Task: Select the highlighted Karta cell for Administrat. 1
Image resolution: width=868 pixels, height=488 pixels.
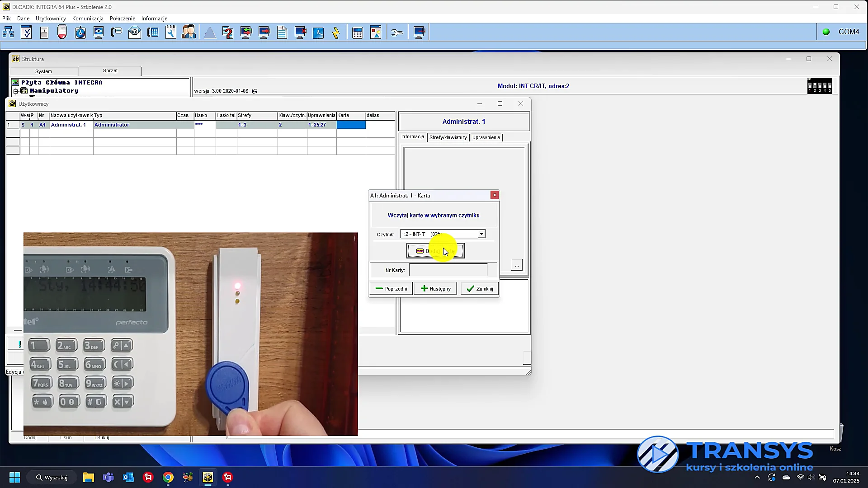Action: point(351,125)
